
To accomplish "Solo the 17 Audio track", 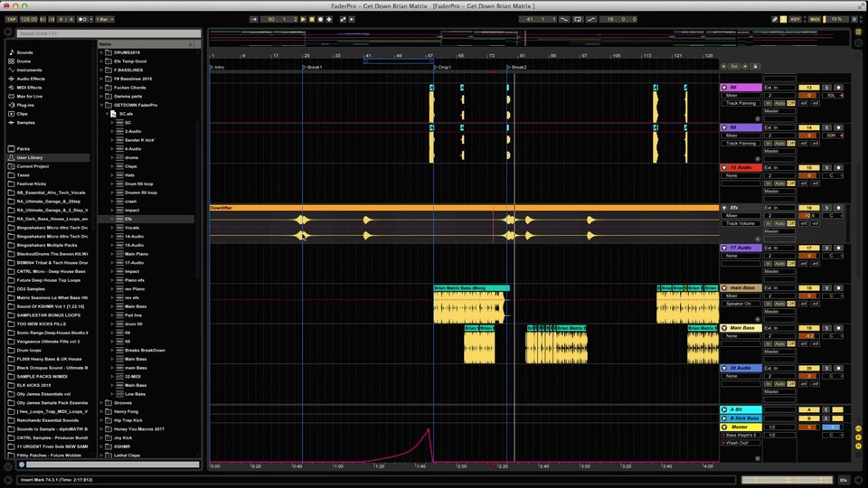I will coord(826,248).
